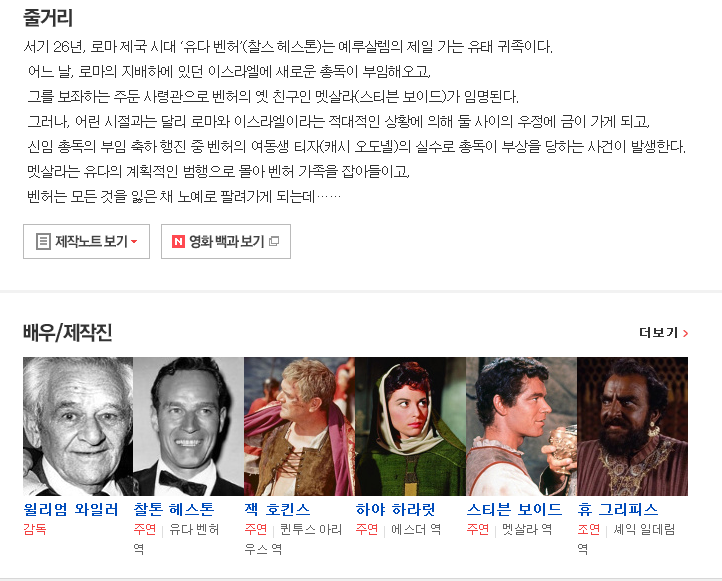Go to the 휴 그리피스 name link
This screenshot has width=722, height=581.
pos(618,510)
